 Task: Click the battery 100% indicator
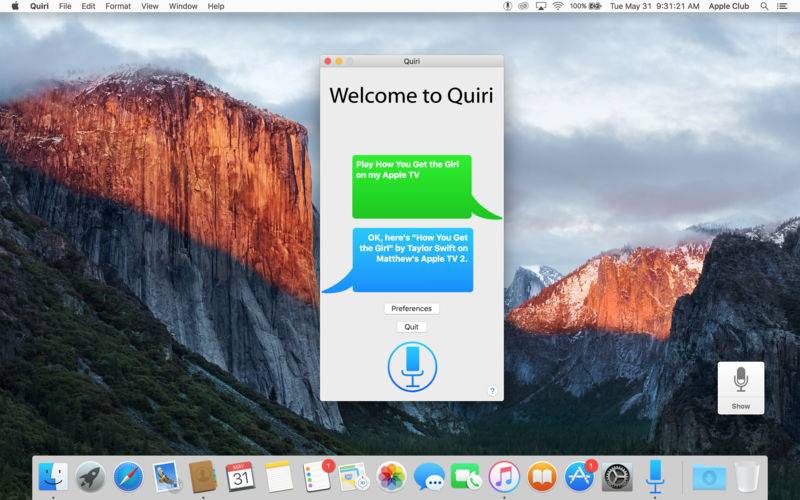coord(586,6)
